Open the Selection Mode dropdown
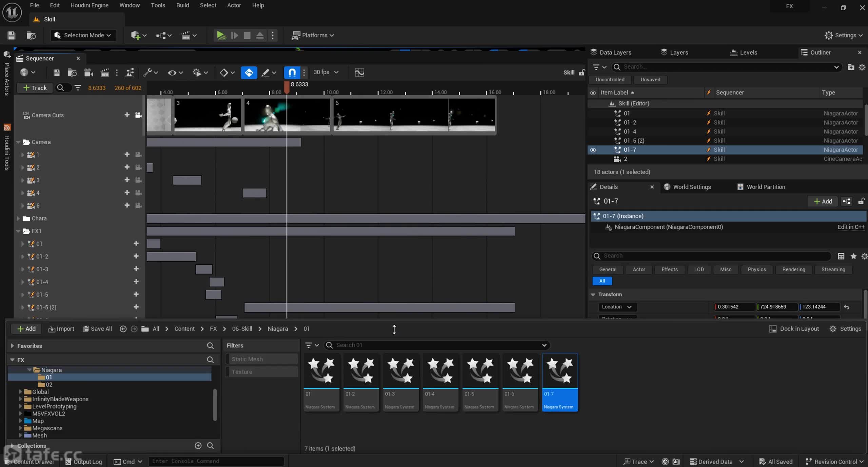The image size is (868, 467). click(83, 35)
